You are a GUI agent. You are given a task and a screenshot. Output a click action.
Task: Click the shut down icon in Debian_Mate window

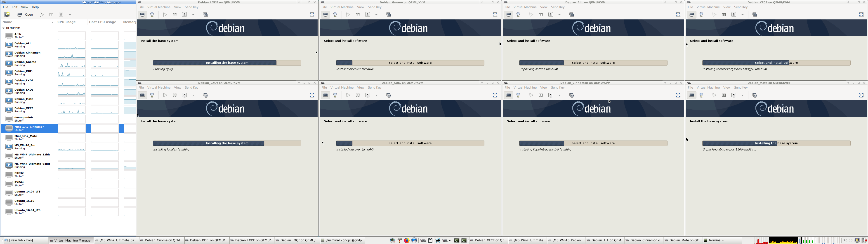[x=734, y=95]
